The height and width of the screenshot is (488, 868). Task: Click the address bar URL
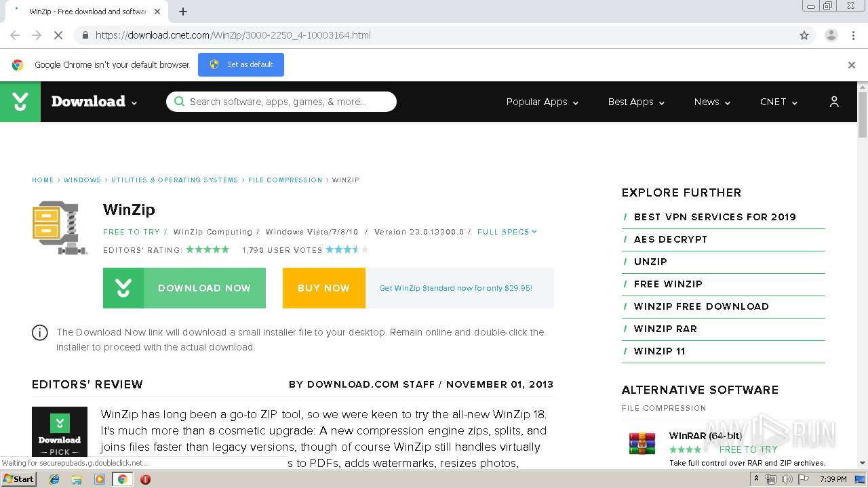click(233, 35)
